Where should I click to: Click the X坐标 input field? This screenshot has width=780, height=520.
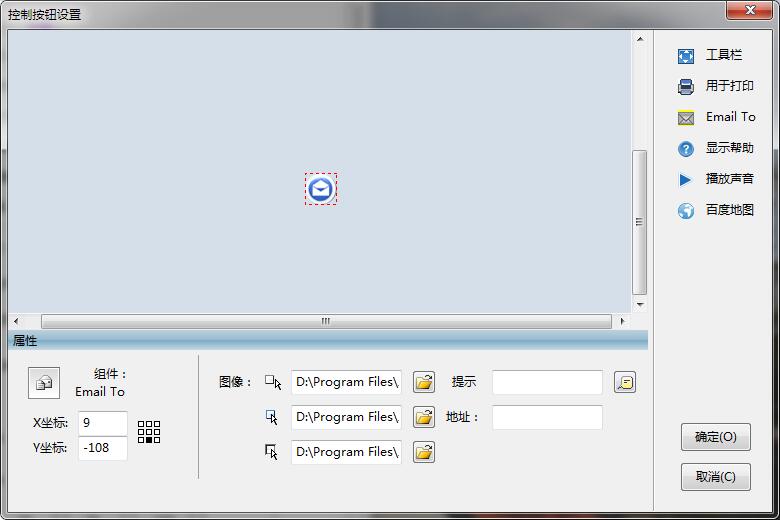tap(102, 423)
